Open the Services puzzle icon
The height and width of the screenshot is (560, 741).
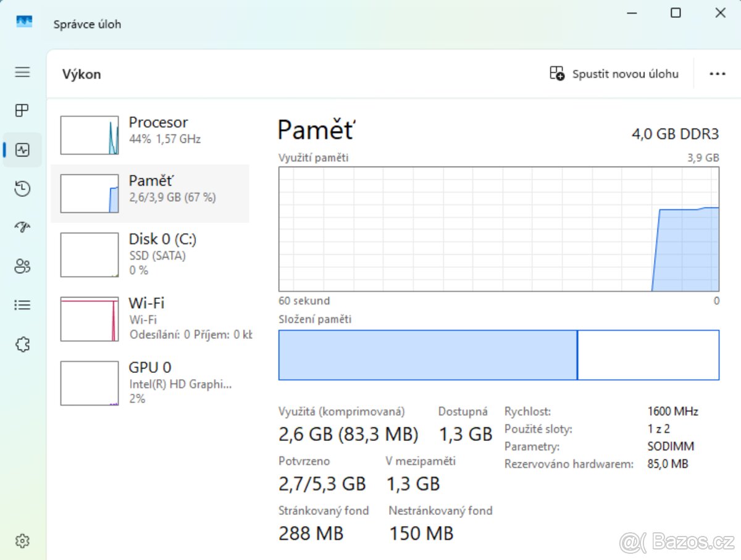[x=22, y=344]
